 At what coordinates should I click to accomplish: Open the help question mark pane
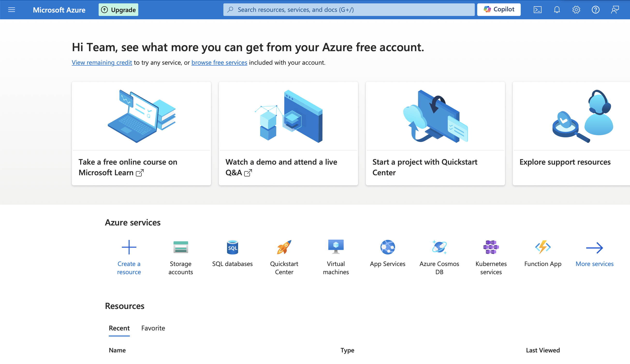pyautogui.click(x=596, y=9)
